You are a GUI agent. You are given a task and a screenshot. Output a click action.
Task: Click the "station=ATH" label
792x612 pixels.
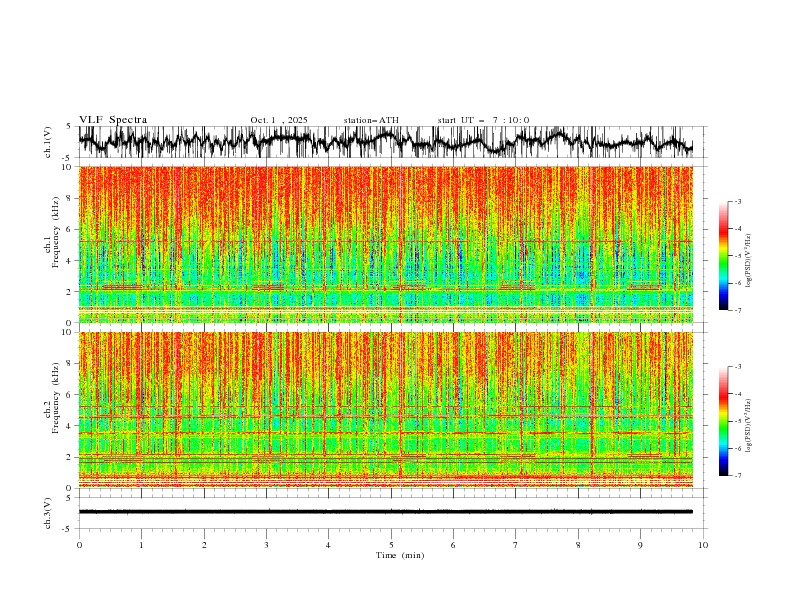371,120
